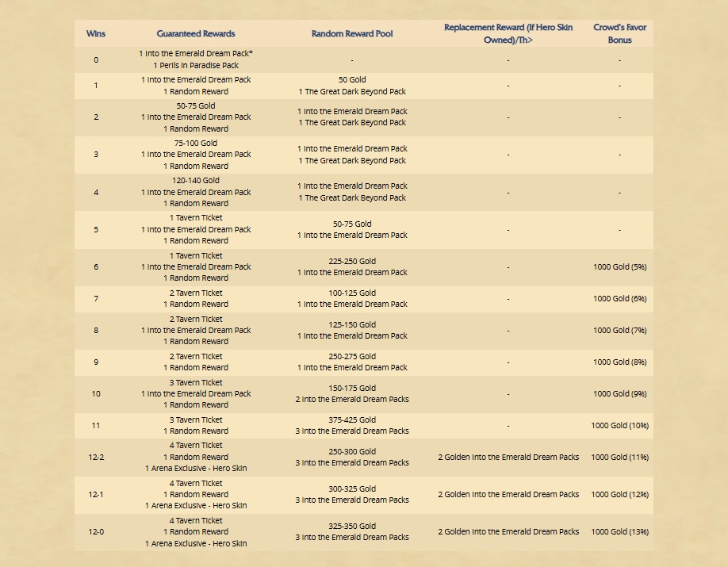Click the Replacement Reward column header
Viewport: 728px width, 567px height.
[x=508, y=33]
